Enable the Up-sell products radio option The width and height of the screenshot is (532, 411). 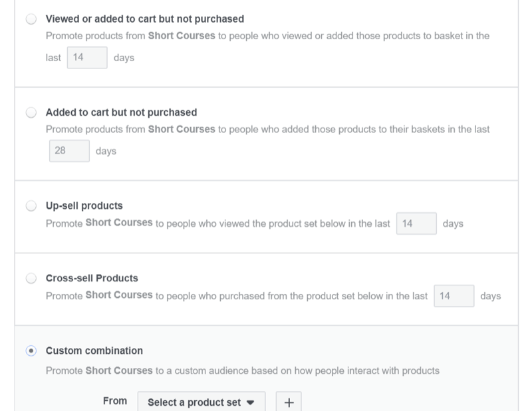(x=31, y=205)
